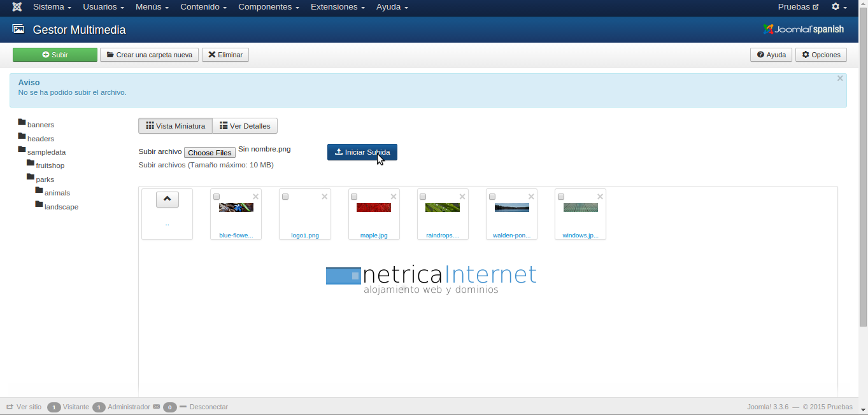Open the settings gear menu

click(x=838, y=7)
